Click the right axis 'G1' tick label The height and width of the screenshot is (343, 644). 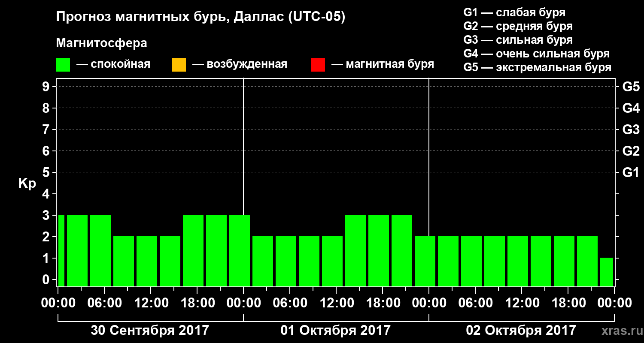point(631,172)
